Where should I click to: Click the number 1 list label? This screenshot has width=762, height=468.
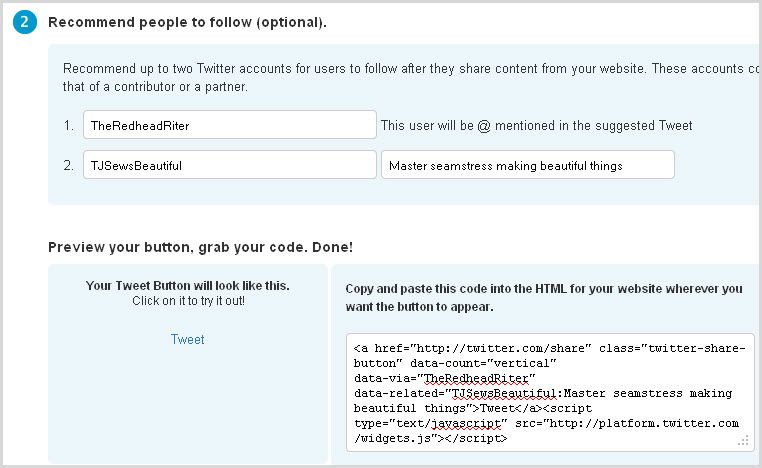coord(68,125)
